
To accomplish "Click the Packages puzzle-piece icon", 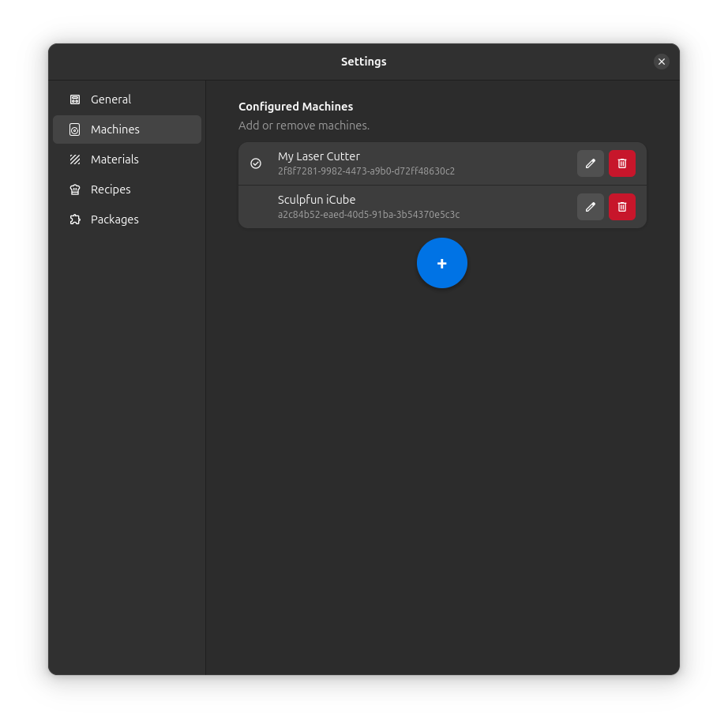I will coord(75,220).
